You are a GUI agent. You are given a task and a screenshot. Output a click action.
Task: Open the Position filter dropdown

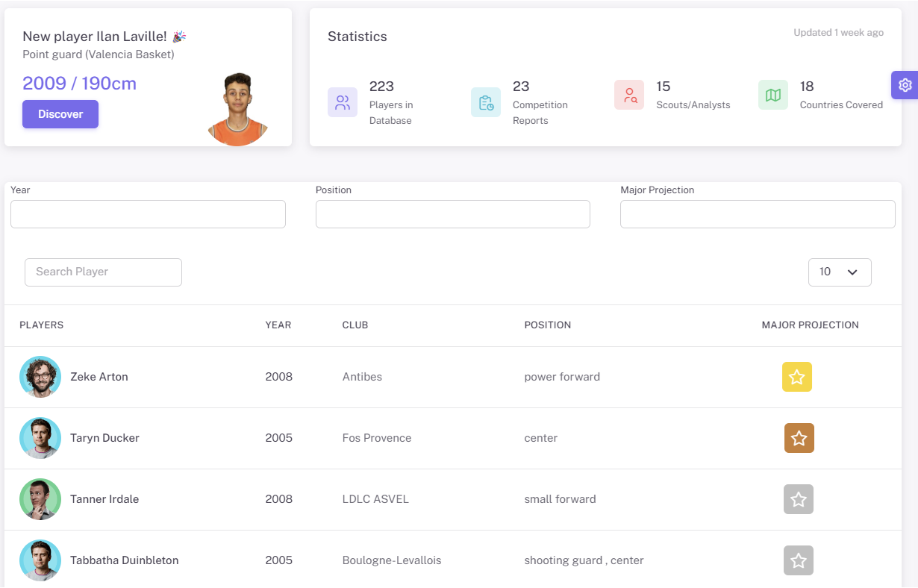tap(452, 214)
